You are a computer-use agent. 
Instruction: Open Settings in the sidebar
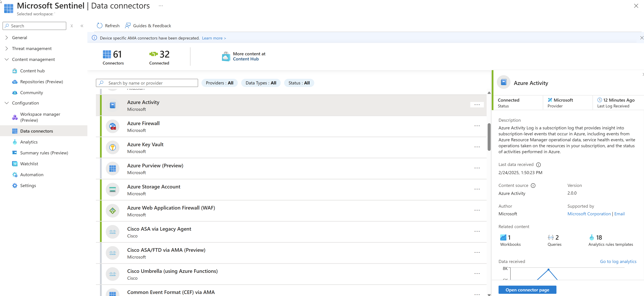pos(28,185)
